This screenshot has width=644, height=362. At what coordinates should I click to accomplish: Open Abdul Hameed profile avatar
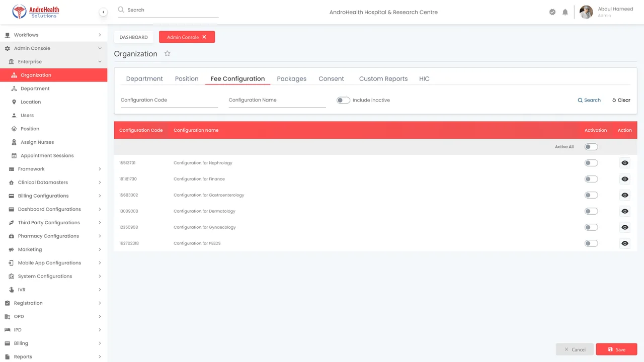[586, 12]
